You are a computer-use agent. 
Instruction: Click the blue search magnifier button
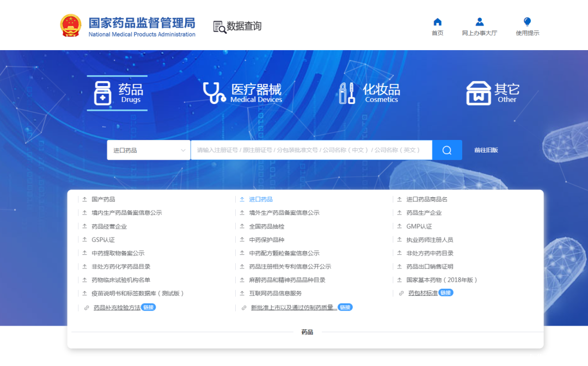(x=446, y=150)
